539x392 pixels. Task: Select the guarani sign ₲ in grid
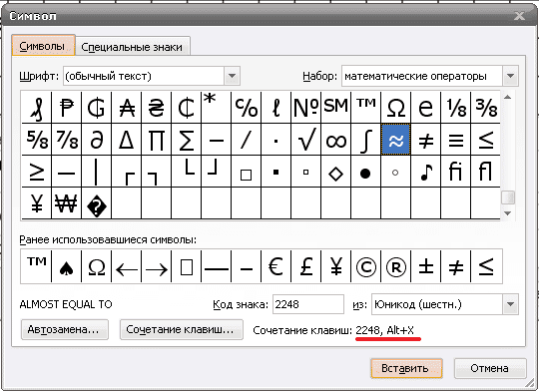(x=96, y=108)
